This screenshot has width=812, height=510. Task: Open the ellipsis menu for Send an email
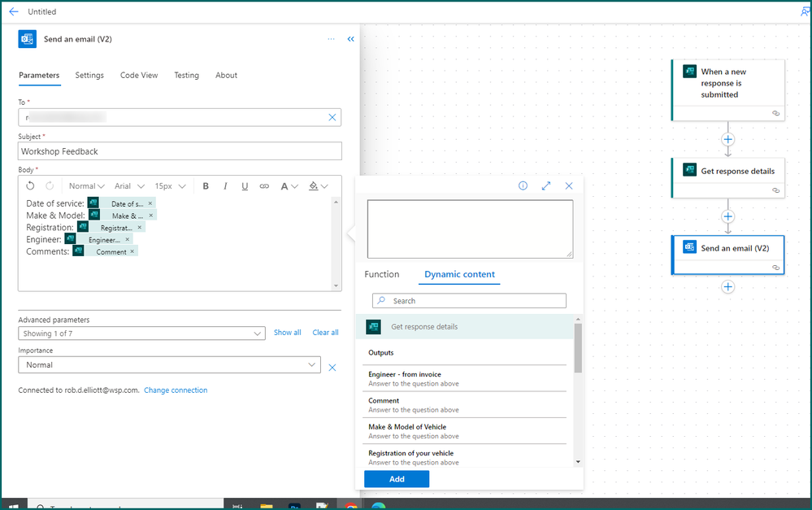[x=331, y=39]
